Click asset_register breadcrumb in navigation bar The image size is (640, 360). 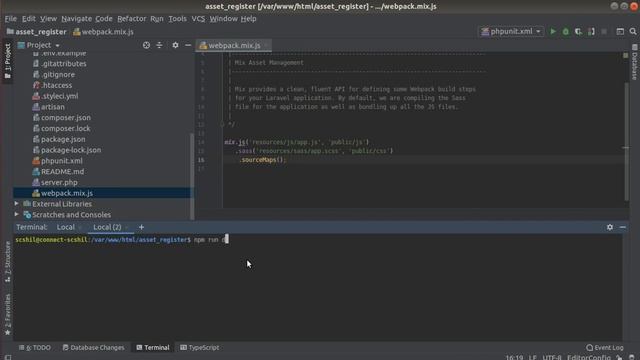(37, 32)
